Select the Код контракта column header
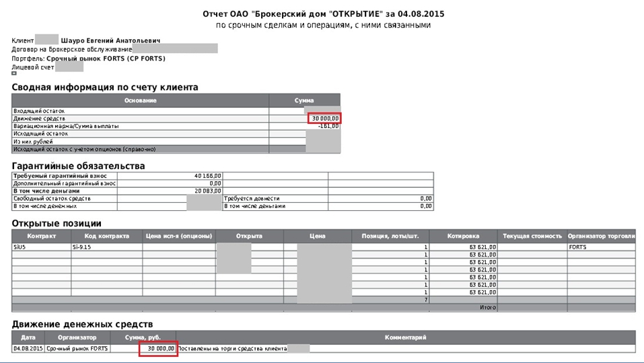The image size is (644, 363). (x=106, y=236)
